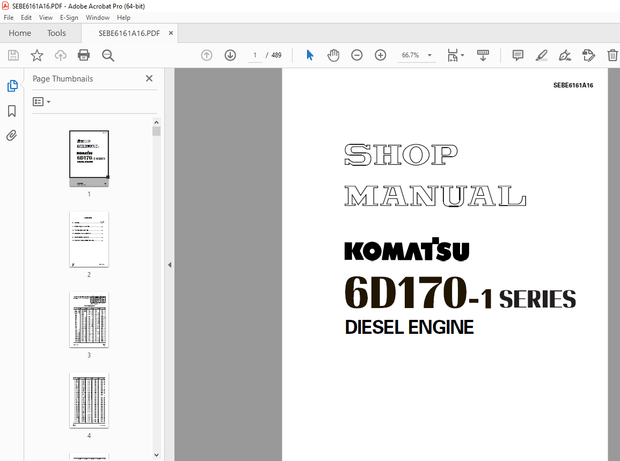
Task: Click the scrolling mode icon
Action: coord(483,55)
